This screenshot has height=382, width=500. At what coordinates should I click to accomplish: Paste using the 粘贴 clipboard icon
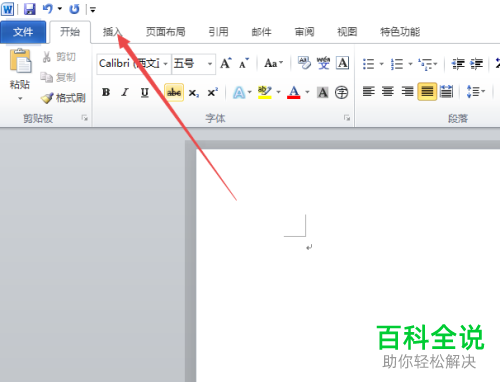coord(20,61)
